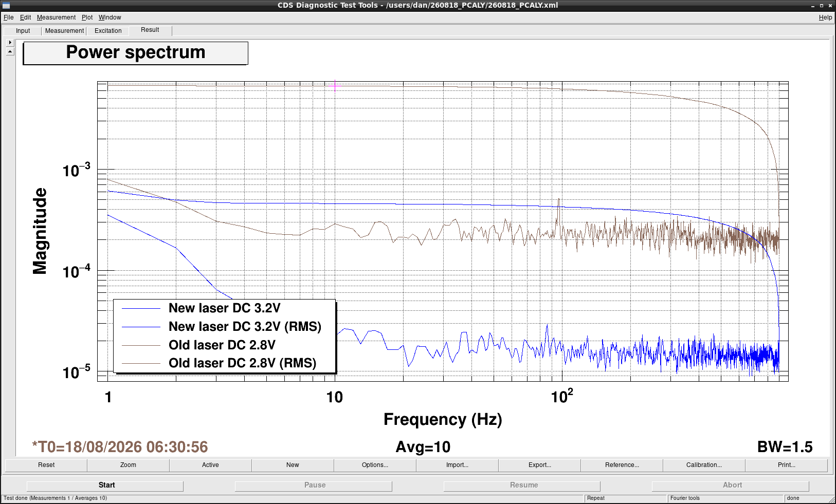
Task: Switch to the Input tab
Action: (23, 31)
